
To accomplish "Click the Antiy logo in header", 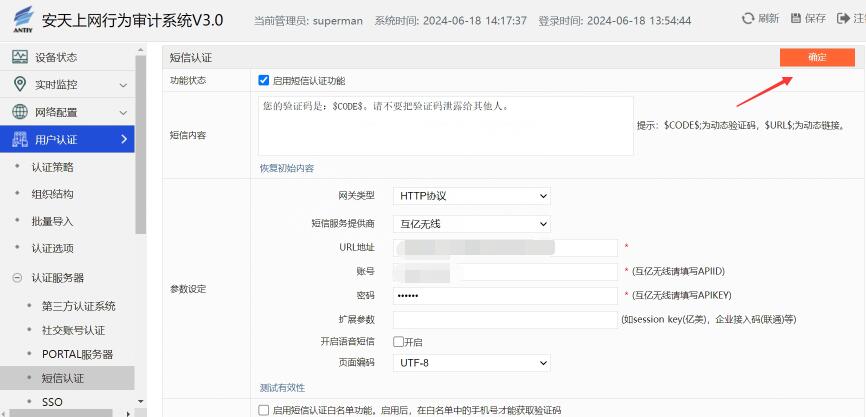I will tap(19, 20).
